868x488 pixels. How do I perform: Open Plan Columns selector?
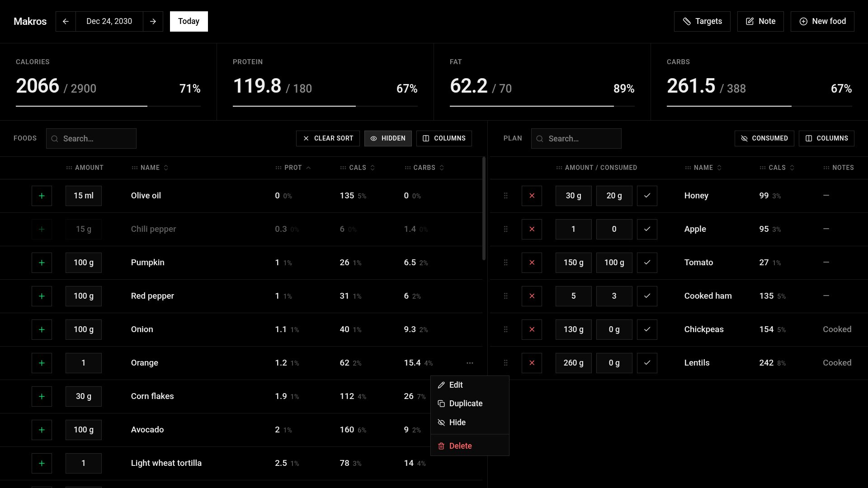(826, 138)
